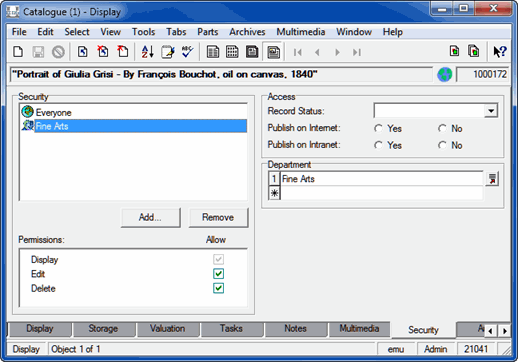Click the record number 1000172 field
Screen dimensions: 518x362
(482, 74)
